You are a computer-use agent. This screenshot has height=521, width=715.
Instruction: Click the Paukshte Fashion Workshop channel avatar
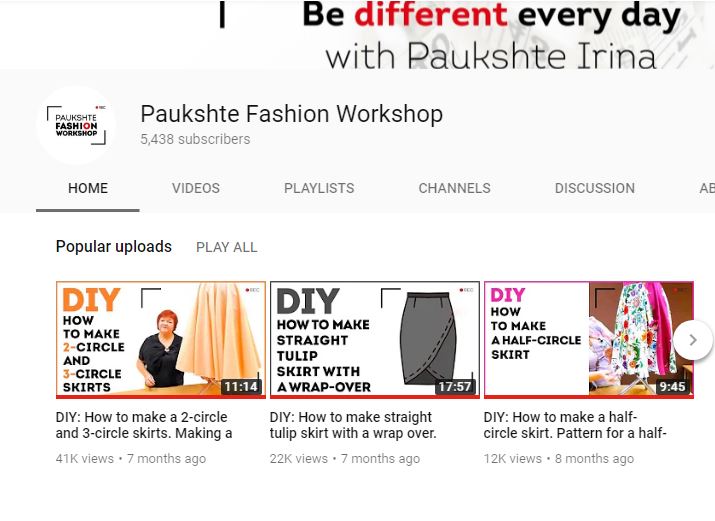coord(76,125)
